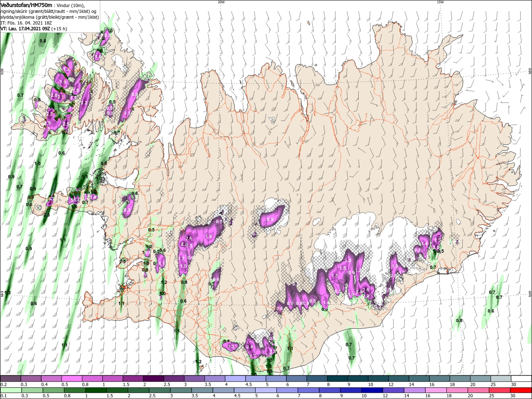Screen dimensions: 532x399
Task: Pick pale green rain swatch between 0.1 and 0.3
Action: 10,390
